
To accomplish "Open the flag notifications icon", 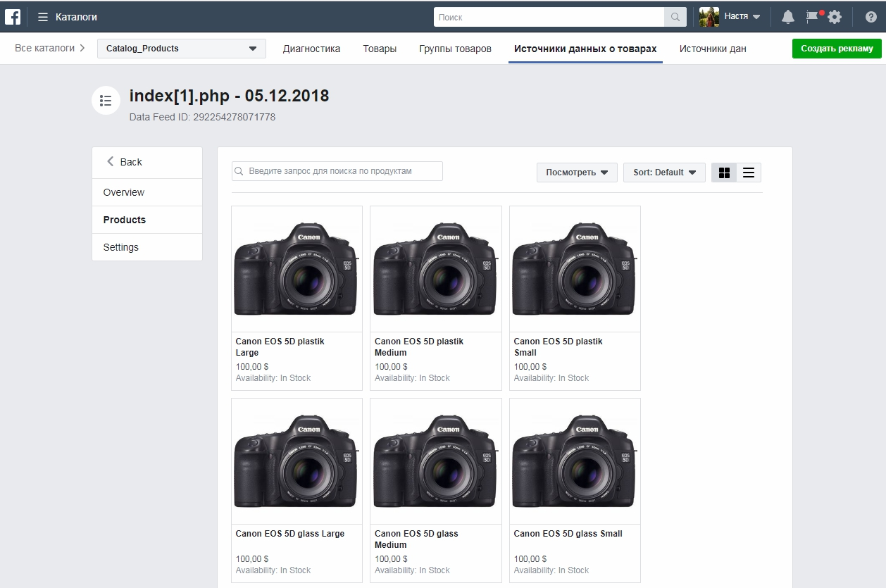I will pos(813,16).
